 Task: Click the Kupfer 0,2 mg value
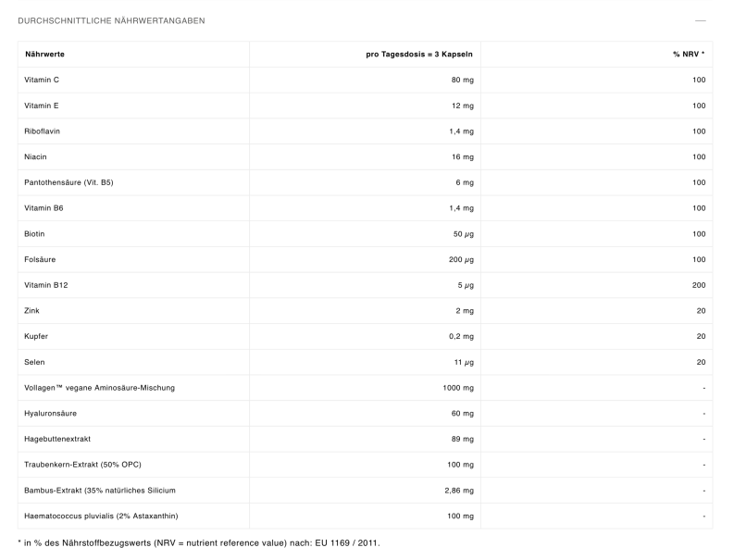pos(461,337)
